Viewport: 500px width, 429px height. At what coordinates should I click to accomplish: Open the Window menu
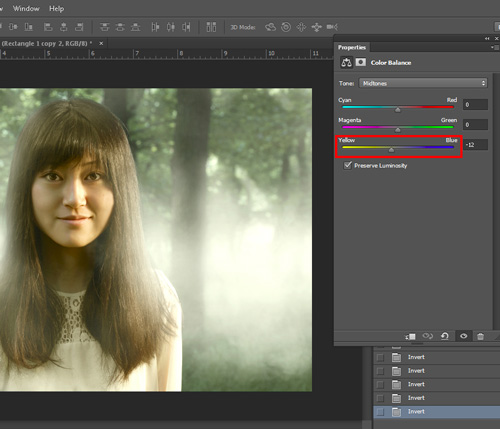[26, 9]
